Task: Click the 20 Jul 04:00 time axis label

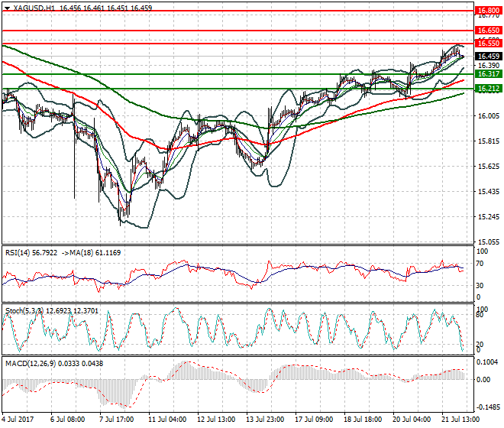Action: click(412, 420)
